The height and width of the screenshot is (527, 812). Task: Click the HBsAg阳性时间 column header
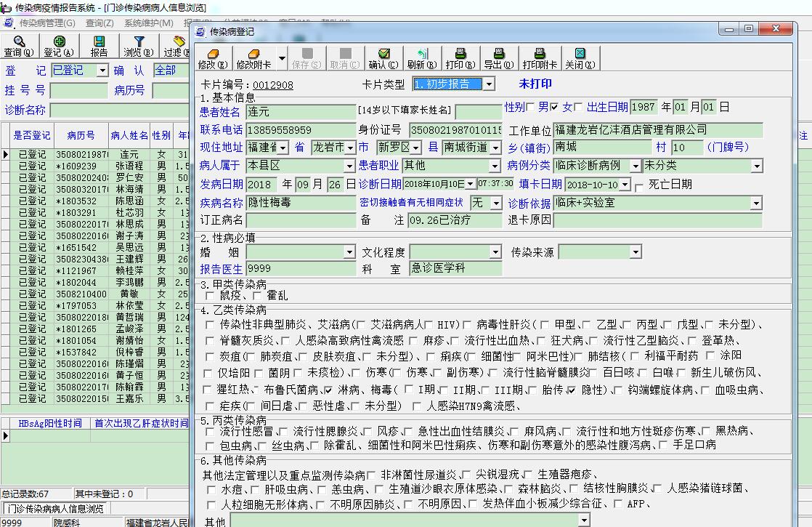click(x=49, y=423)
